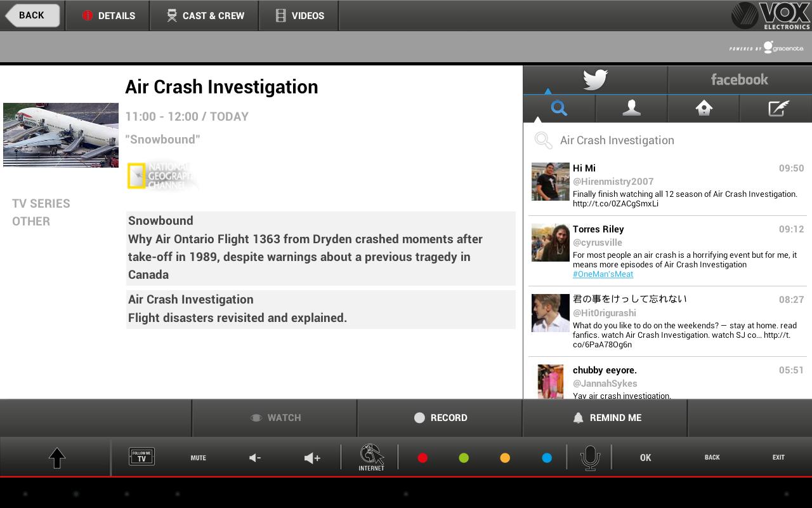
Task: Toggle Mute on the remote bar
Action: click(198, 457)
